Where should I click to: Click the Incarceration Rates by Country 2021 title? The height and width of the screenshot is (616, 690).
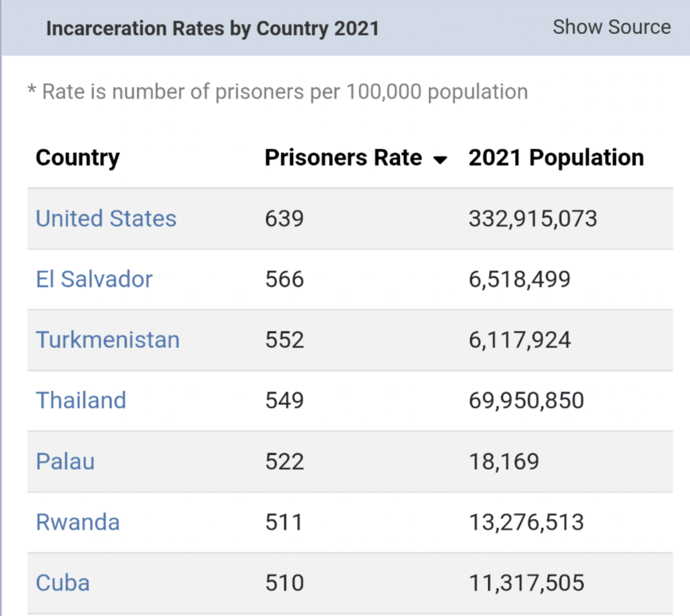212,29
